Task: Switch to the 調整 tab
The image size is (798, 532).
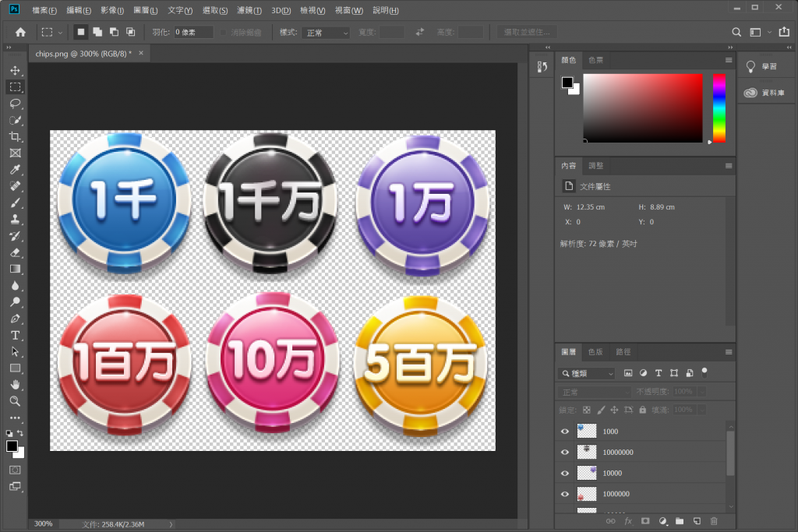Action: [x=595, y=166]
